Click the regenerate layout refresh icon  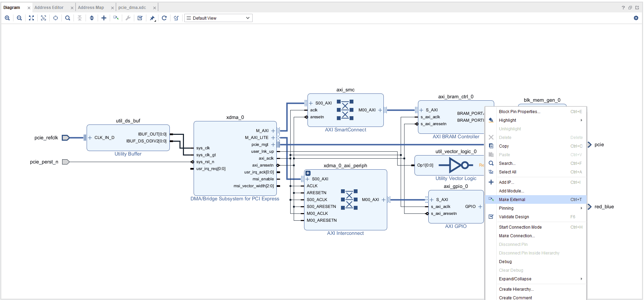pos(164,18)
